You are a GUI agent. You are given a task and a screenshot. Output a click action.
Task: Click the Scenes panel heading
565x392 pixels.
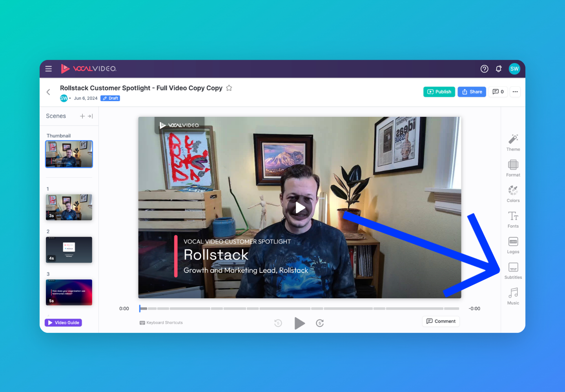(56, 116)
